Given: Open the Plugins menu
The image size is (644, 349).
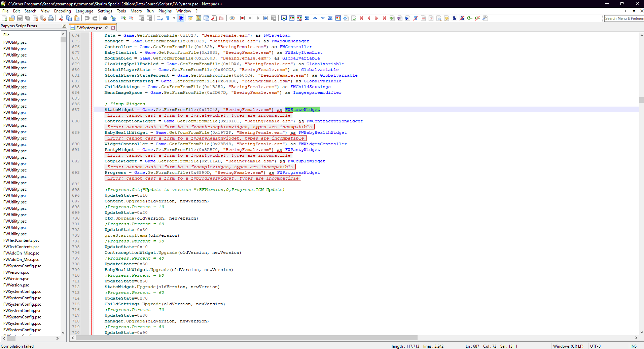Looking at the screenshot, I should (x=165, y=11).
